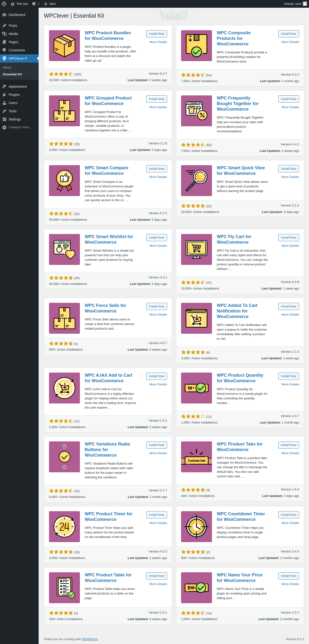The image size is (309, 644).
Task: Click the WPC Product Bundles box thumbnail
Action: [x=64, y=46]
